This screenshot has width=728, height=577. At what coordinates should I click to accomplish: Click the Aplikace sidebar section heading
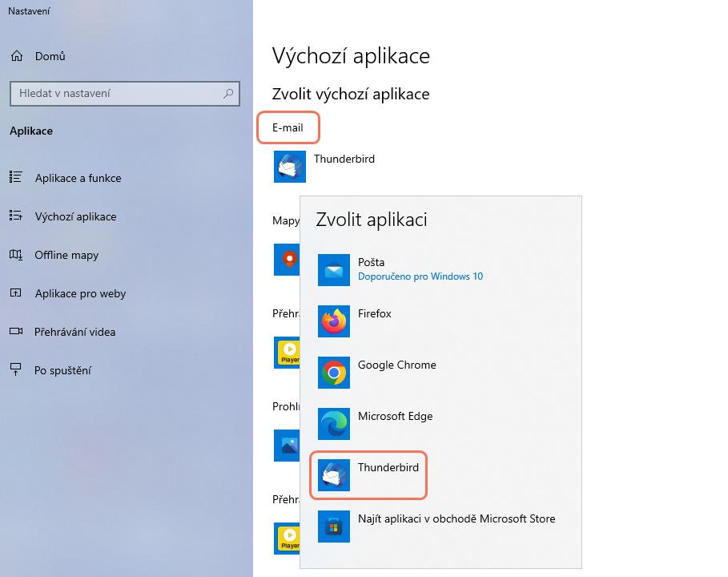31,131
